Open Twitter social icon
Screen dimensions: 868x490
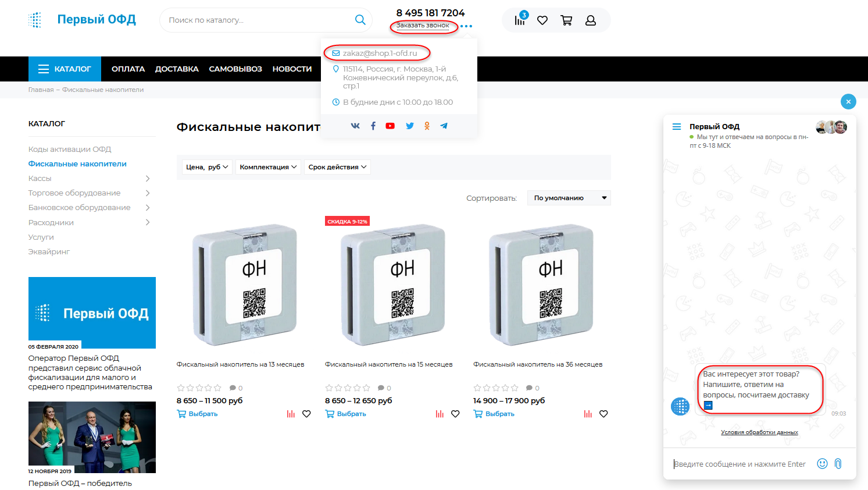[x=410, y=126]
